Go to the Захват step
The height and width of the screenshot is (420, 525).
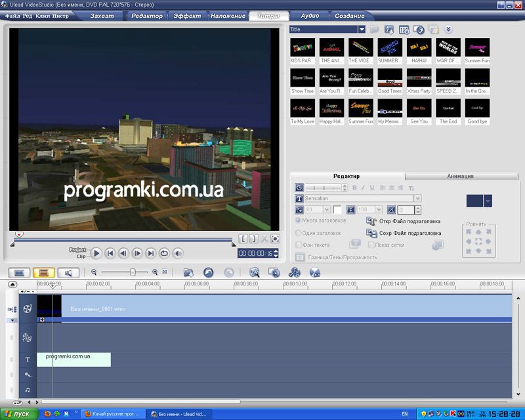(x=102, y=16)
